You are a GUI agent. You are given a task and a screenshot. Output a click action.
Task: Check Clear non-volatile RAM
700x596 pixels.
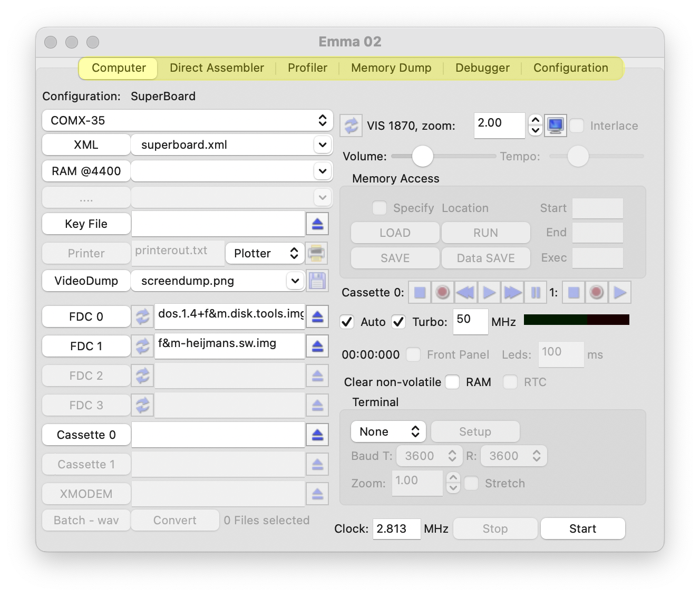point(452,382)
